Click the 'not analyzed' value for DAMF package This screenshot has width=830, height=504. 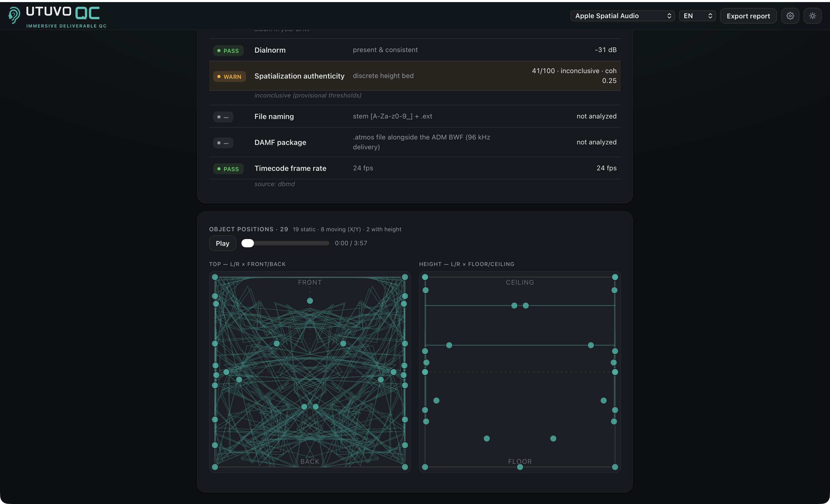tap(596, 142)
